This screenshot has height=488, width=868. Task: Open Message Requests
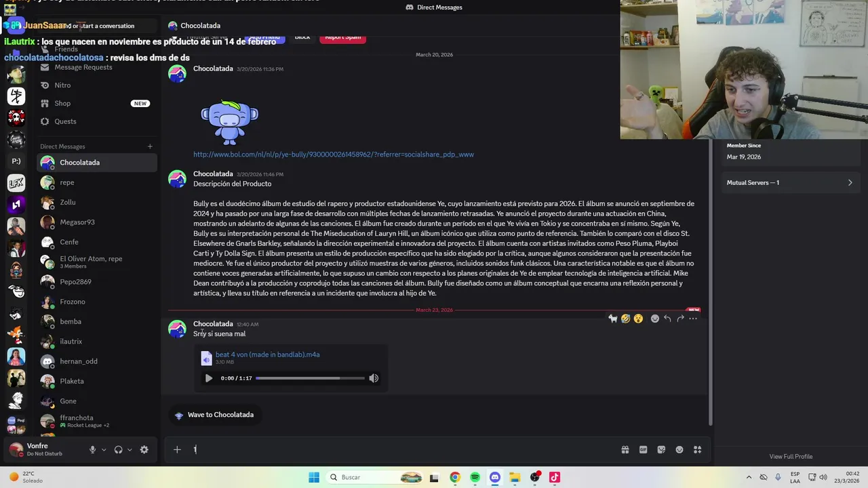click(96, 67)
